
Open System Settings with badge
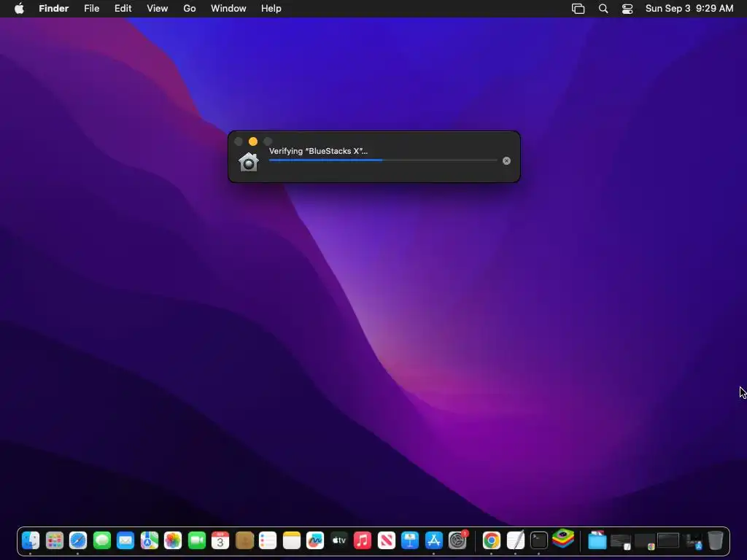pos(458,540)
